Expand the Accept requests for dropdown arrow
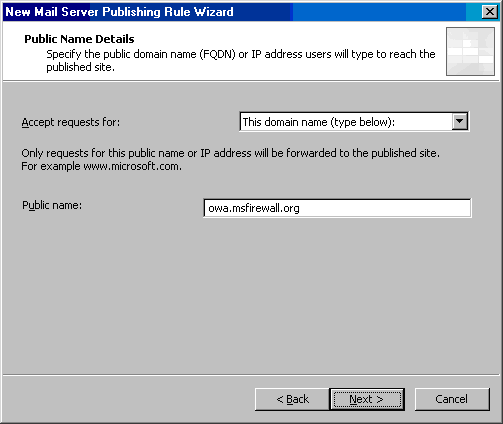Viewport: 503px width, 424px height. tap(460, 121)
